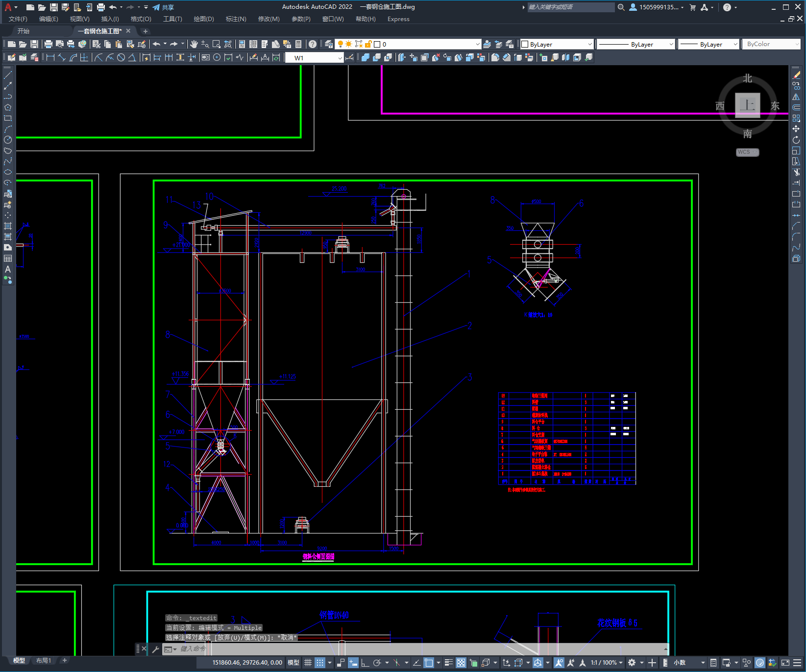
Task: Switch to the 布局1 layout tab
Action: pos(43,661)
